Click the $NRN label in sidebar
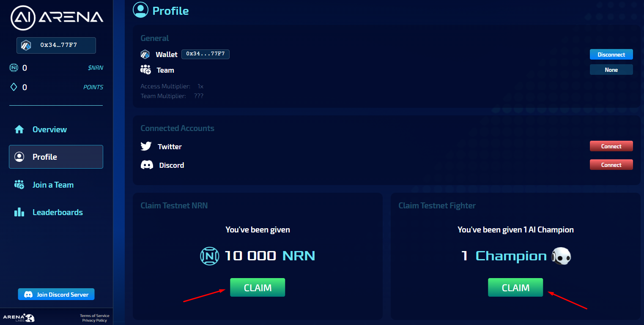This screenshot has width=644, height=325. tap(96, 68)
